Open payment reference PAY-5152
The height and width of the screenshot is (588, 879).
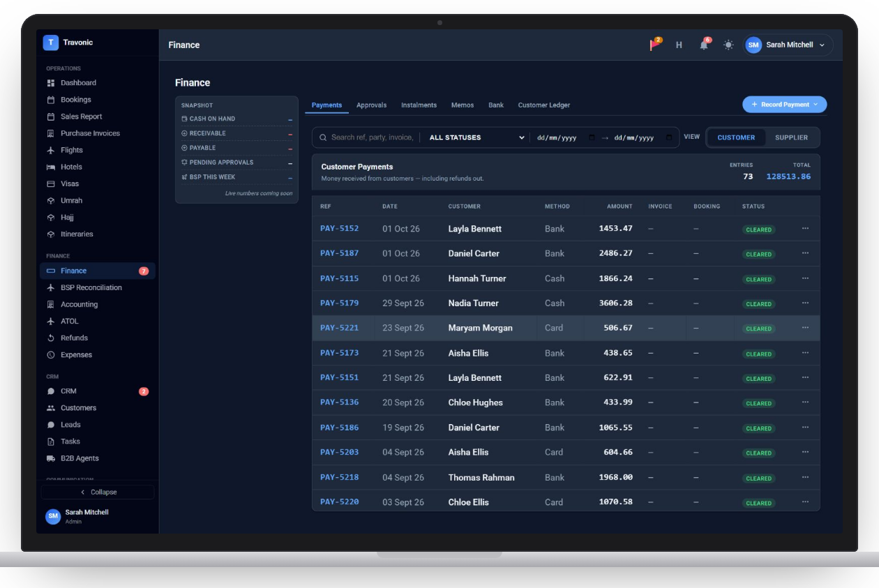(x=339, y=228)
